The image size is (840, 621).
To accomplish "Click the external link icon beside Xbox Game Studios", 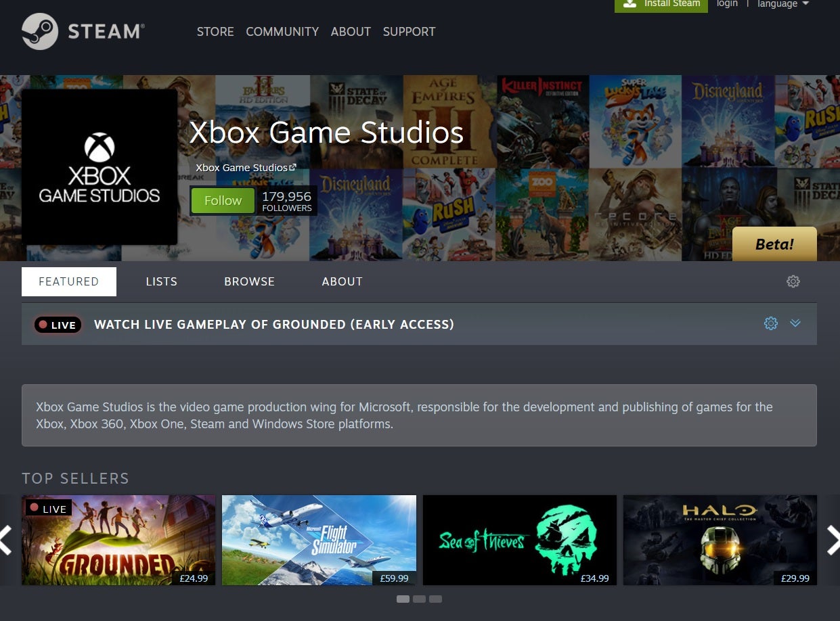I will click(292, 167).
